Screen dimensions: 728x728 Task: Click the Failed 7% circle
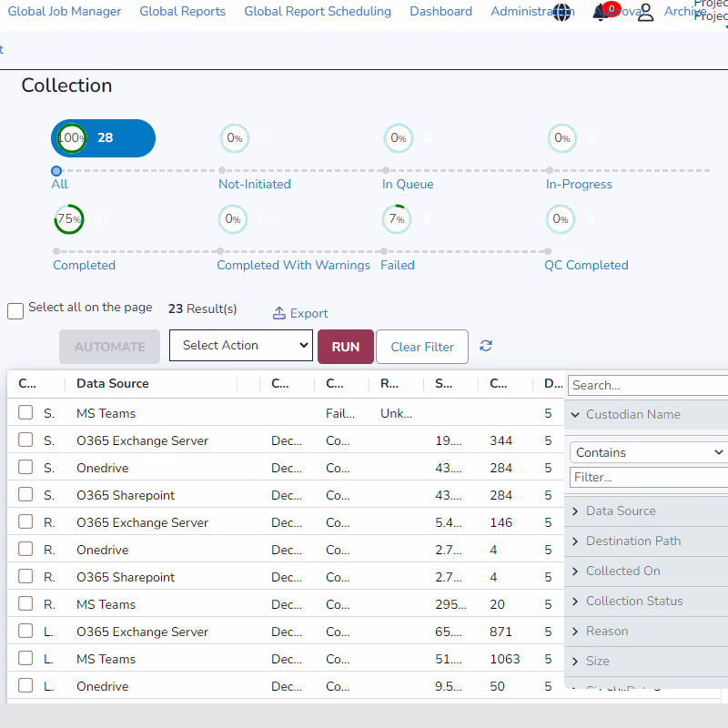(397, 218)
